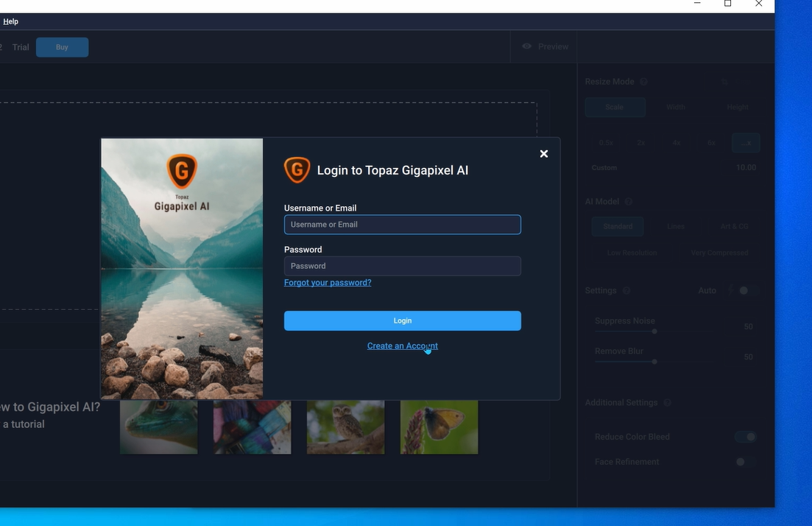Click the Preview eye icon
The image size is (812, 526).
click(526, 46)
